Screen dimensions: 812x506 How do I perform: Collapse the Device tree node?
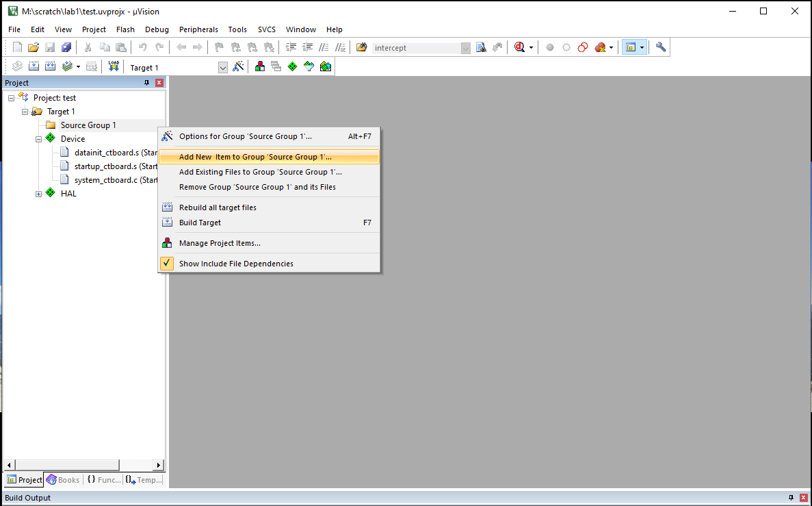click(39, 139)
